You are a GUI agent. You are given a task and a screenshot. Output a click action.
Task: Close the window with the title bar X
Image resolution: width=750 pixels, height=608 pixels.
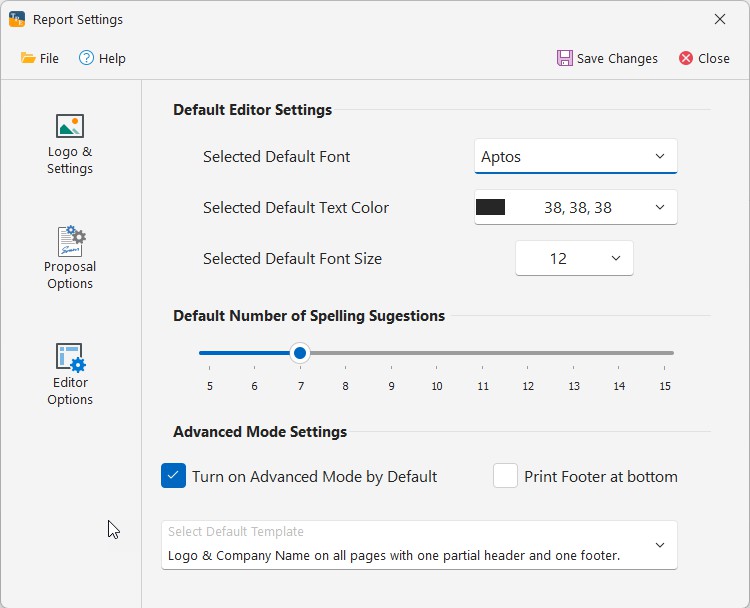(719, 19)
